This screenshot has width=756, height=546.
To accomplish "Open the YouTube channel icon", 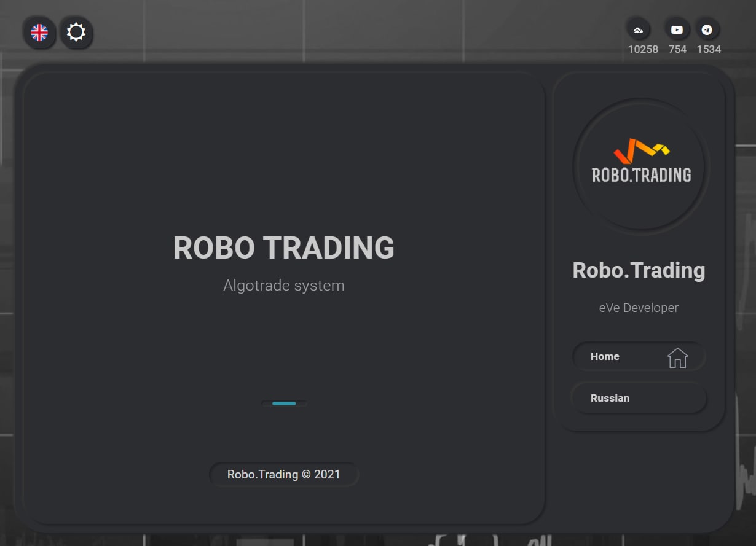I will click(x=677, y=29).
